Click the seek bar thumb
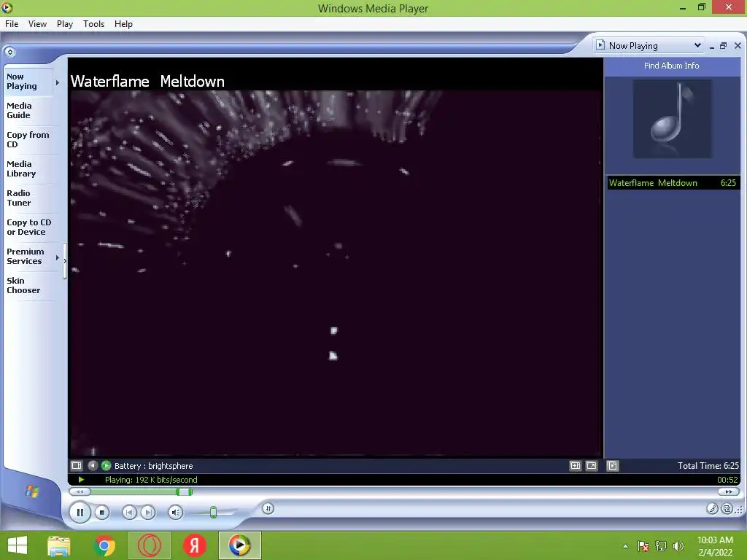The height and width of the screenshot is (560, 747). [184, 492]
